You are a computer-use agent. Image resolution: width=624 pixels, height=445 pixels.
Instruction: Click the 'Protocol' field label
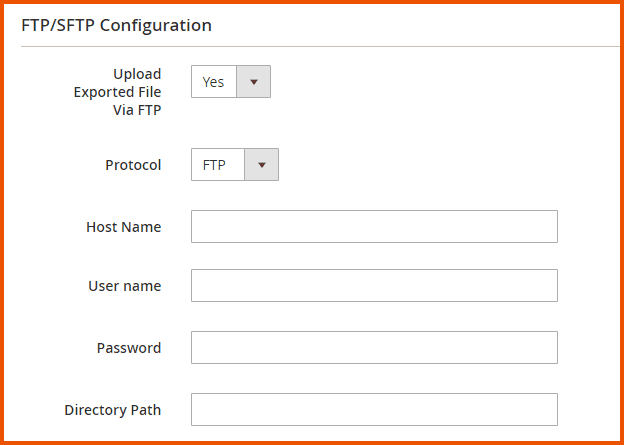[x=133, y=165]
